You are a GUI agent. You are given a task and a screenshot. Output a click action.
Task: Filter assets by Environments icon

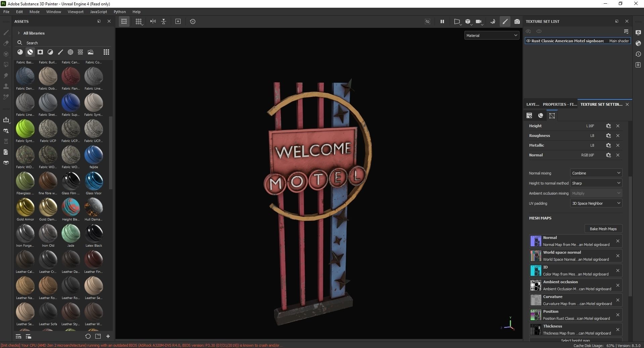[91, 52]
